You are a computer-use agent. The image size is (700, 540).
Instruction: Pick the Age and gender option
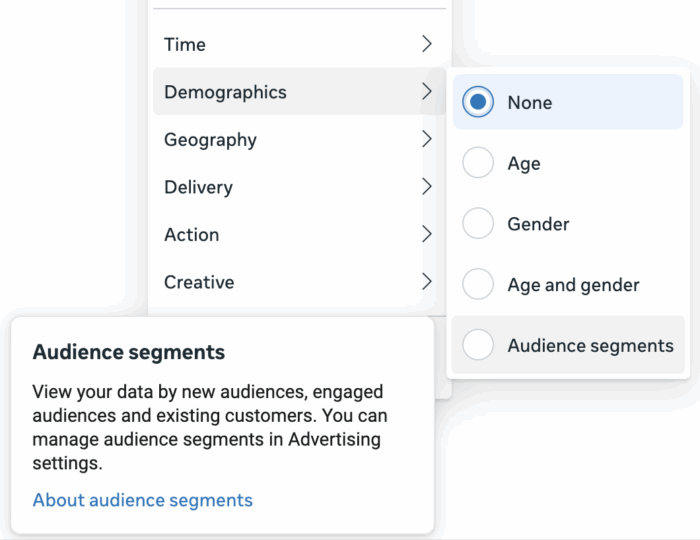(x=478, y=284)
